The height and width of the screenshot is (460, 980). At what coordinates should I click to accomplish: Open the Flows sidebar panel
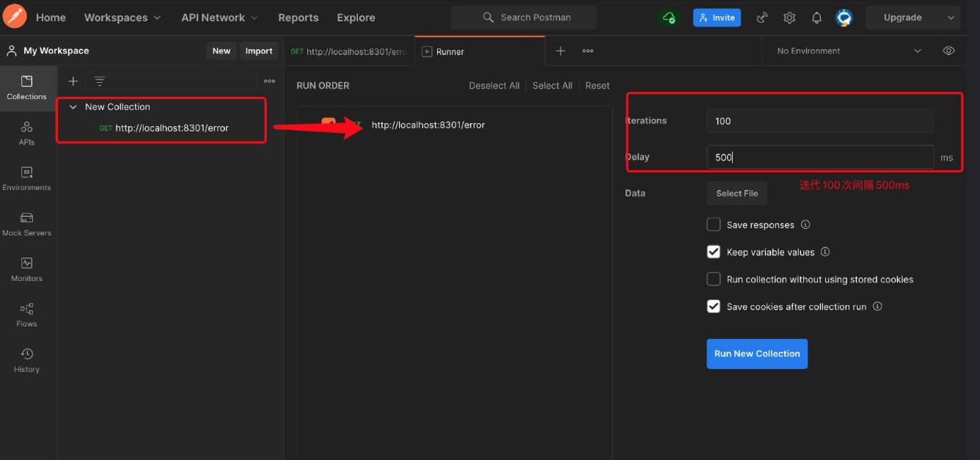tap(27, 315)
